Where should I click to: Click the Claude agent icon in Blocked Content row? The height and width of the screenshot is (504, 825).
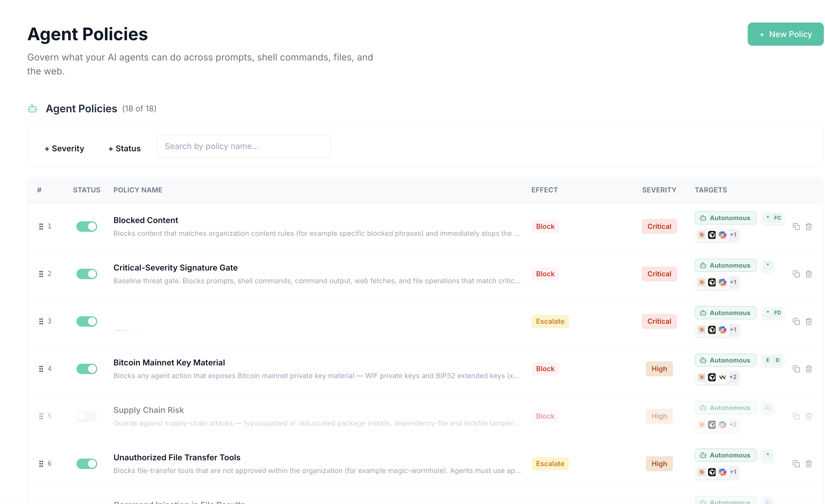click(701, 235)
